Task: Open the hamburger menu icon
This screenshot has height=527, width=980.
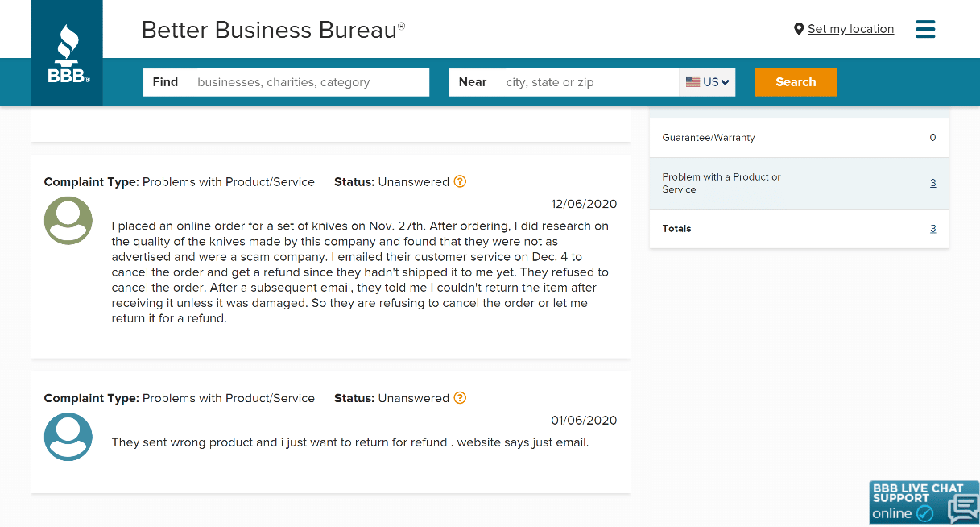Action: [x=925, y=29]
